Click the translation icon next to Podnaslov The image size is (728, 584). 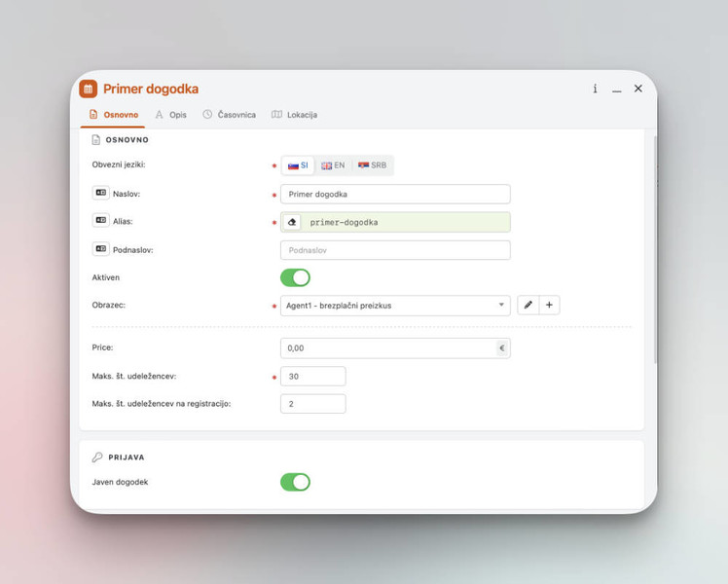coord(100,249)
